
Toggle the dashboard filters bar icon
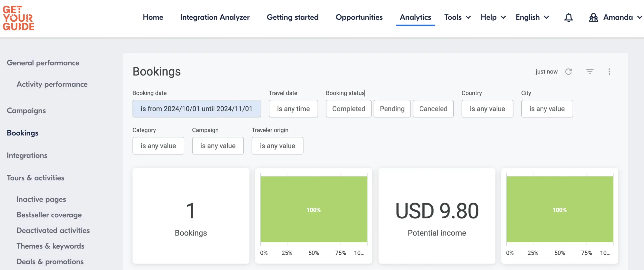(x=590, y=72)
